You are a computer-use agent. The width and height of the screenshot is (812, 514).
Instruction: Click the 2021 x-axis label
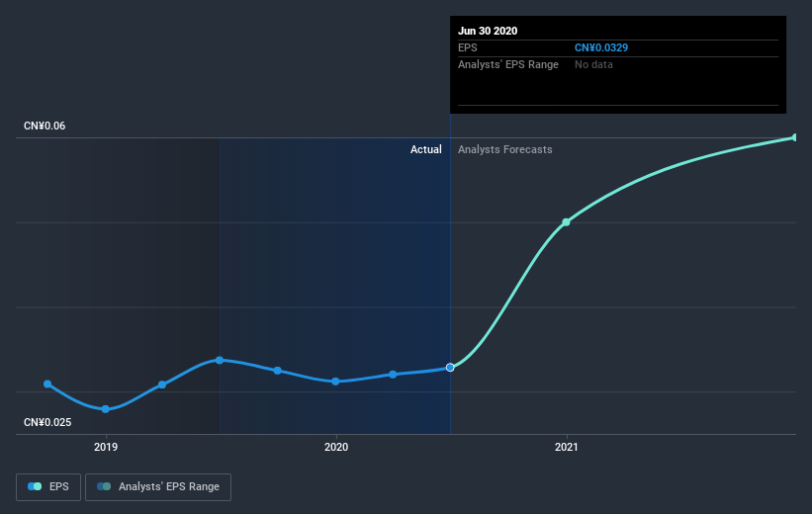click(x=566, y=447)
